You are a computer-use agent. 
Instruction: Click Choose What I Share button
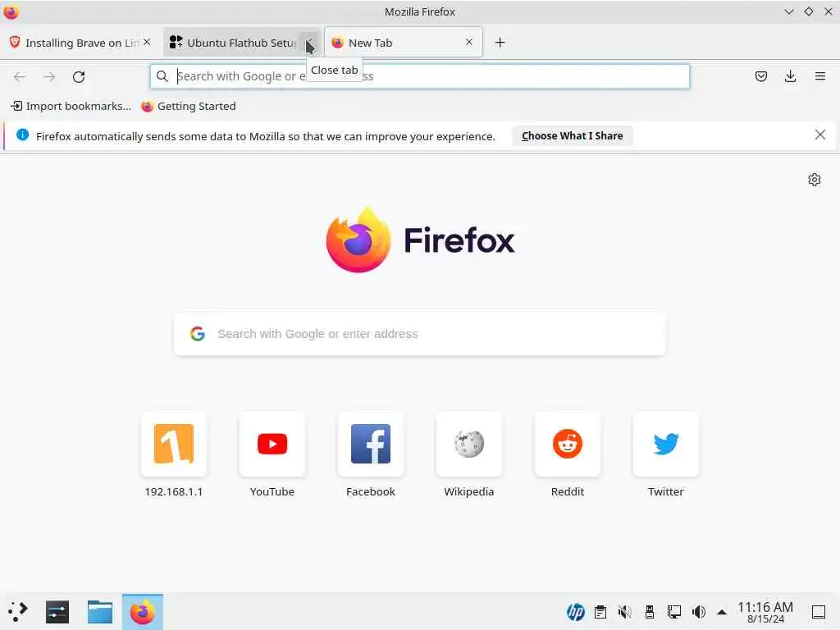(x=572, y=136)
